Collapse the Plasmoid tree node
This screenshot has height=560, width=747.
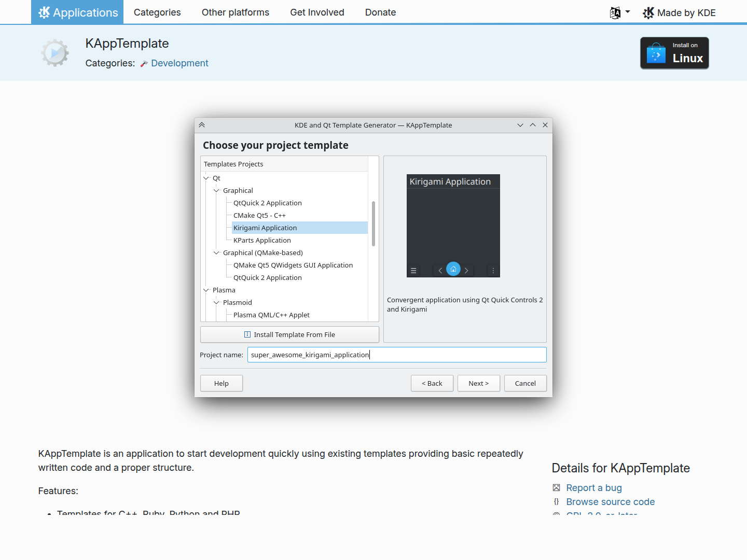click(217, 302)
